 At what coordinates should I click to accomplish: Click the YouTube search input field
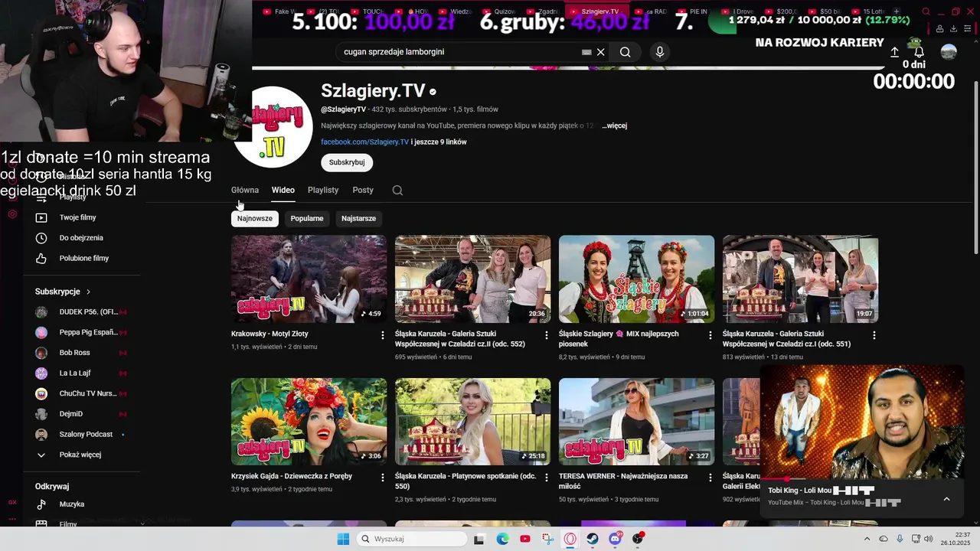459,52
